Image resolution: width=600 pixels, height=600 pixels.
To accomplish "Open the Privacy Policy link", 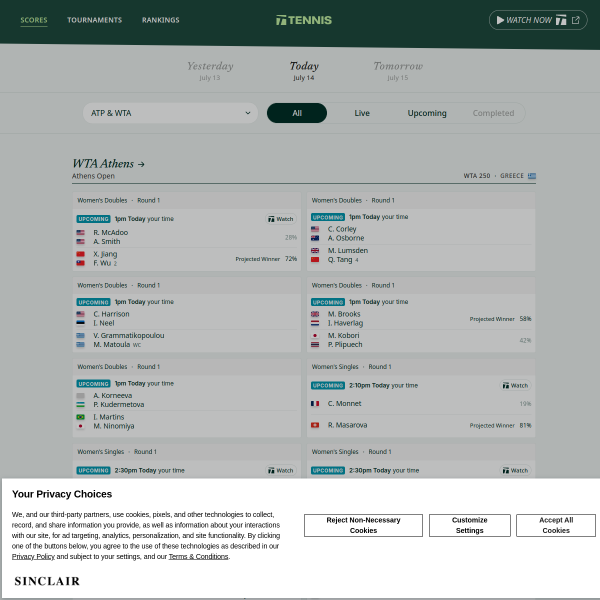I will (x=33, y=556).
